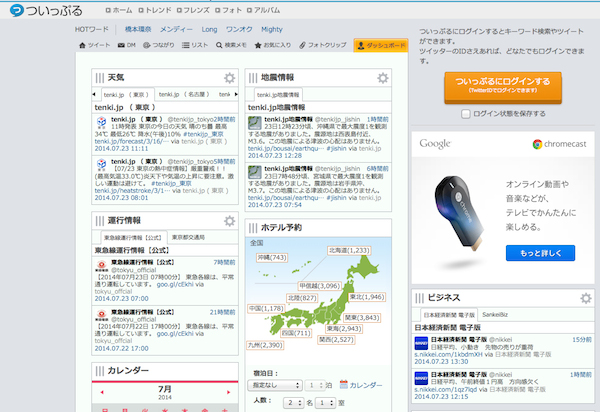The image size is (600, 412).
Task: Open the 人数 guest count dropdown
Action: (x=293, y=402)
